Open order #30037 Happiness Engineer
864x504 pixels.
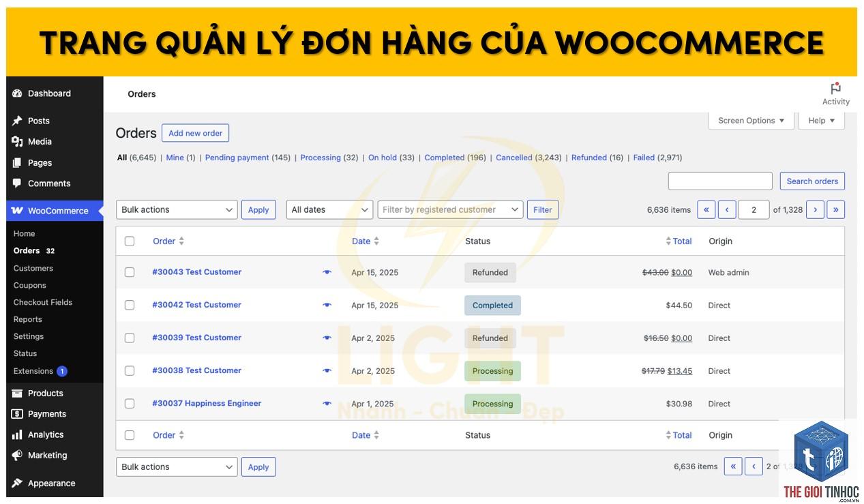click(x=207, y=403)
